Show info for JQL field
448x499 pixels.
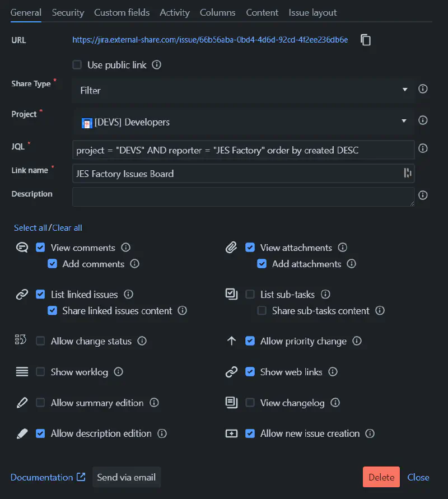point(423,148)
